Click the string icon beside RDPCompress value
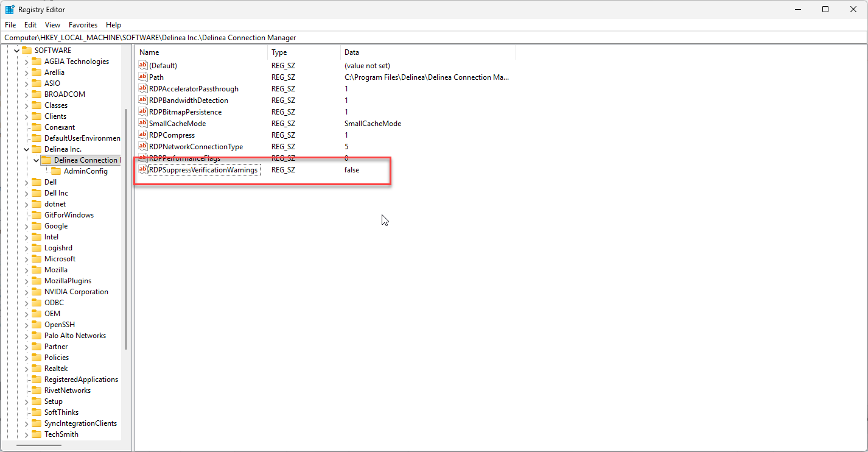The width and height of the screenshot is (868, 452). 143,135
